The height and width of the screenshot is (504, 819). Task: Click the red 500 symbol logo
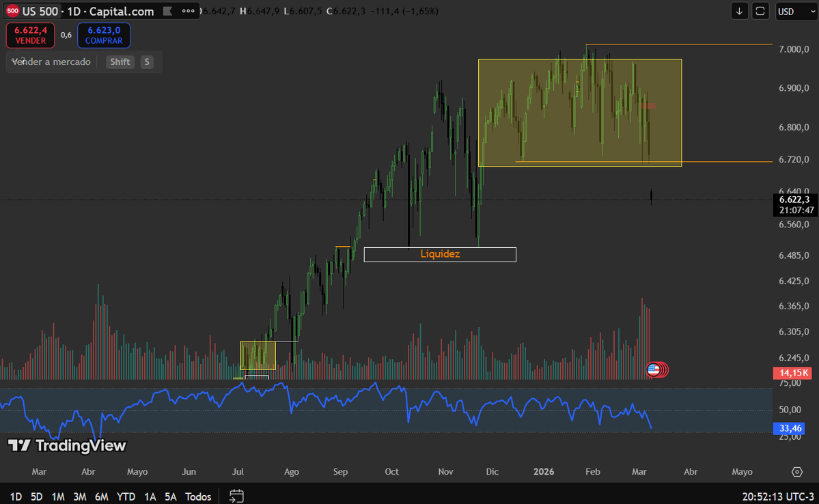click(12, 11)
